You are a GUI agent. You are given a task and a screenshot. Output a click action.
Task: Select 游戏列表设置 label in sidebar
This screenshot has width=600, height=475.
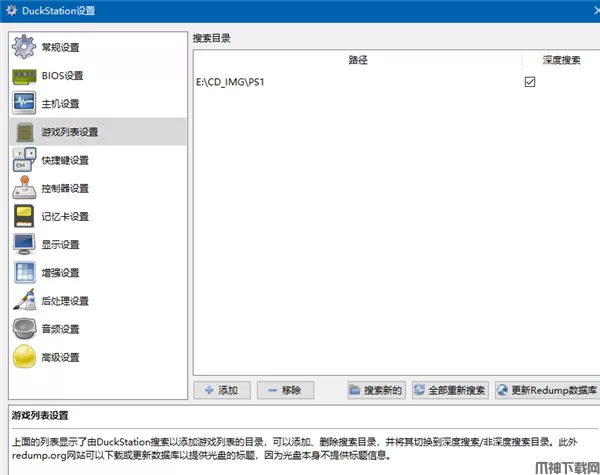pos(70,132)
